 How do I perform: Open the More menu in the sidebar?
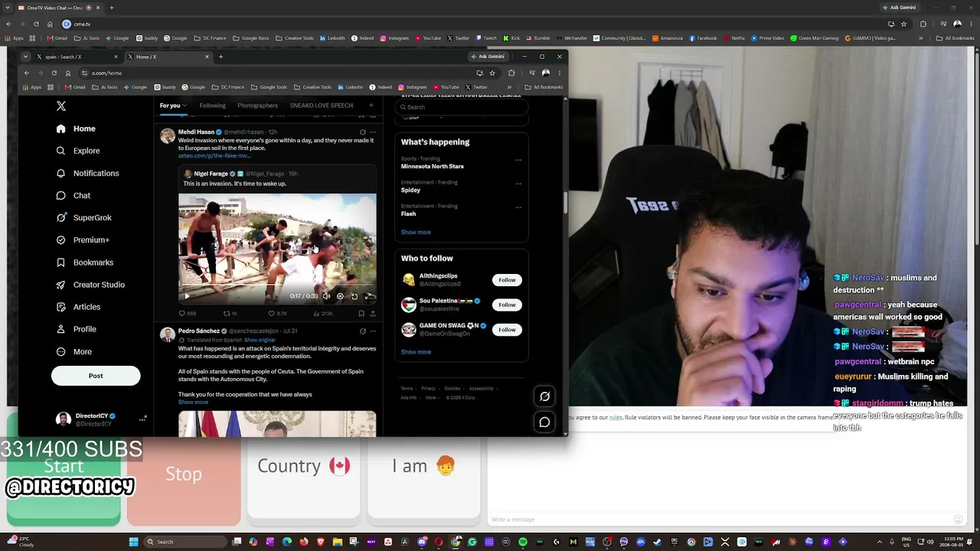(74, 351)
